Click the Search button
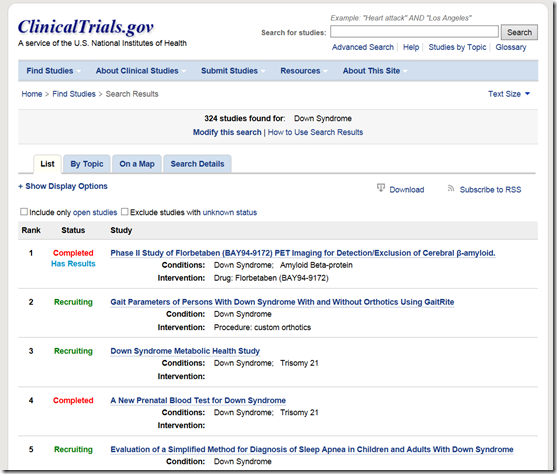The image size is (557, 474). (x=519, y=32)
